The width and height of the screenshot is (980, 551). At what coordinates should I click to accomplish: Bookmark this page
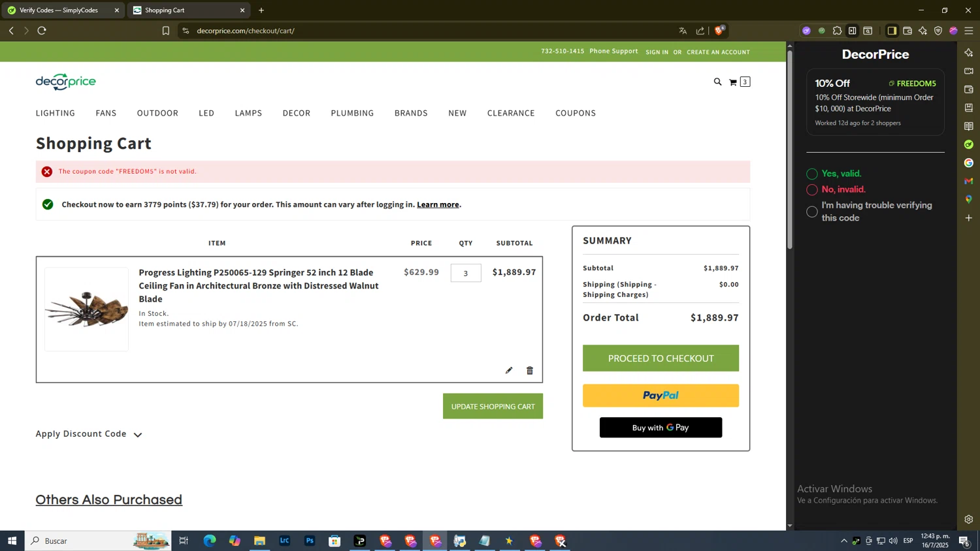(166, 31)
